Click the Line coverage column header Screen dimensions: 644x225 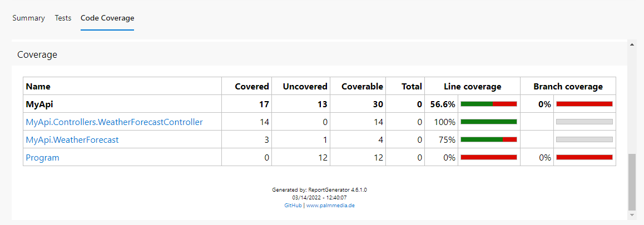tap(472, 87)
